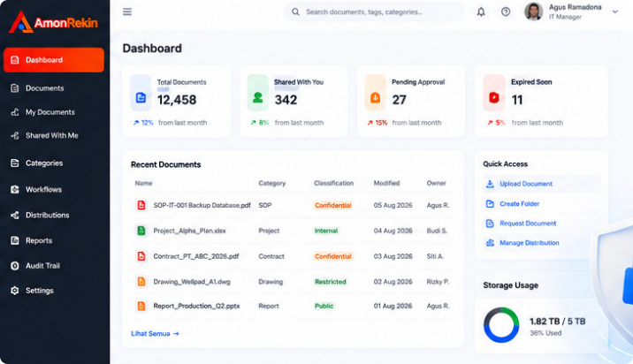Open notifications bell

tap(481, 12)
